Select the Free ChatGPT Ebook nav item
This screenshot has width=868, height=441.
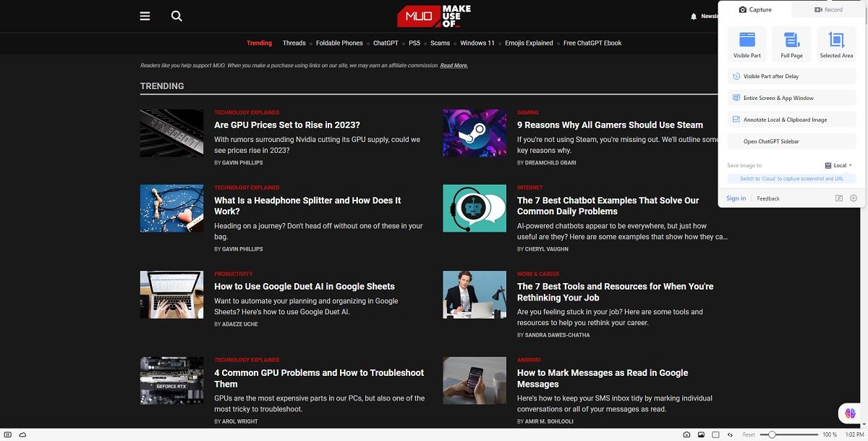(x=592, y=43)
